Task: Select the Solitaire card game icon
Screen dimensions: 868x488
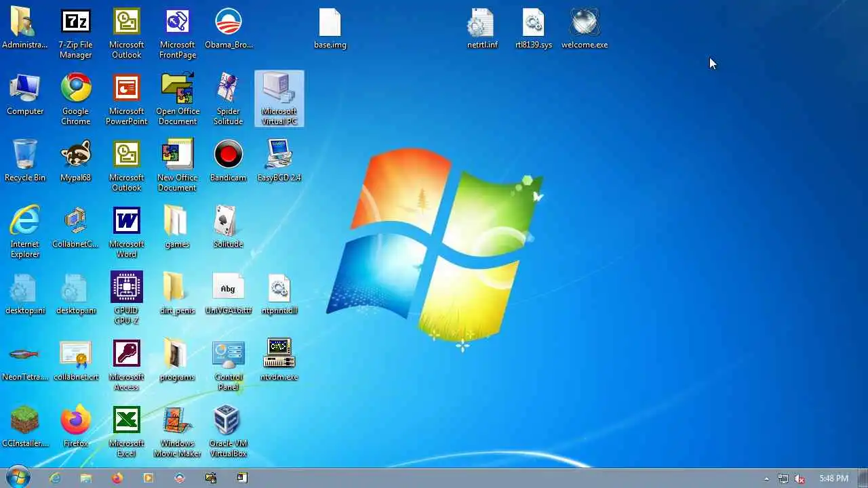Action: coord(229,228)
